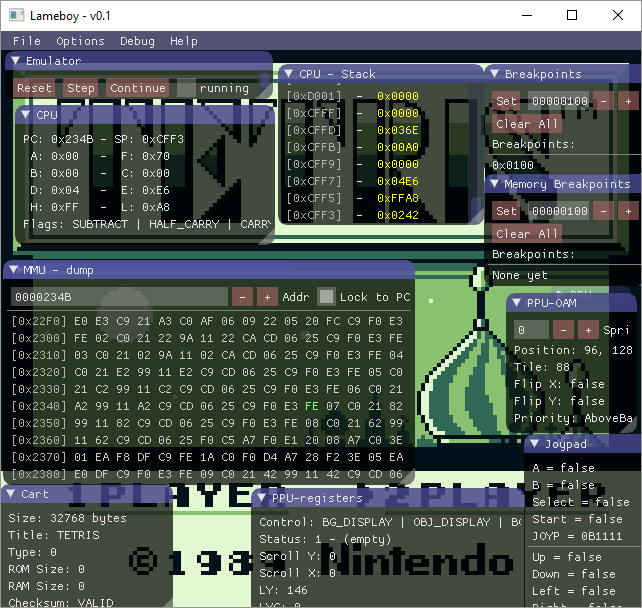Decrement the PPU-OAM sprite index
The width and height of the screenshot is (642, 608).
tap(563, 330)
